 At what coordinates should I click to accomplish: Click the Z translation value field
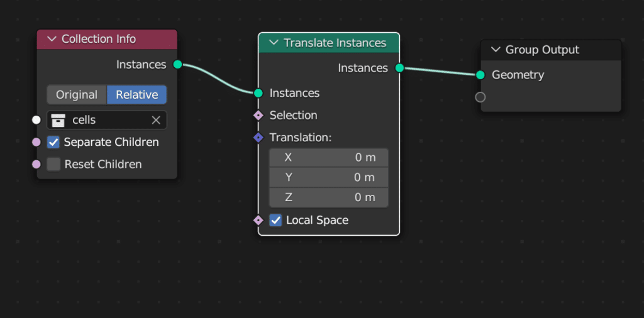pyautogui.click(x=328, y=197)
